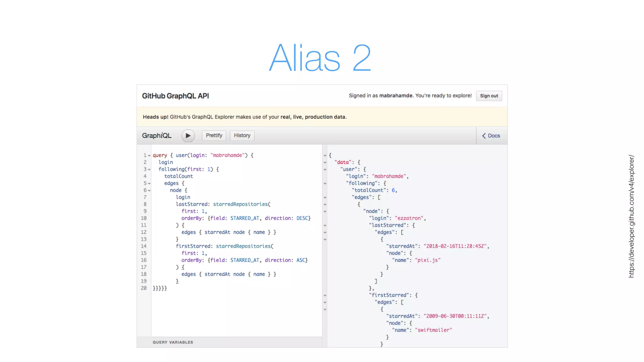Click the closing braces on line 20
Viewport: 644px width, 362px height.
[x=160, y=288]
